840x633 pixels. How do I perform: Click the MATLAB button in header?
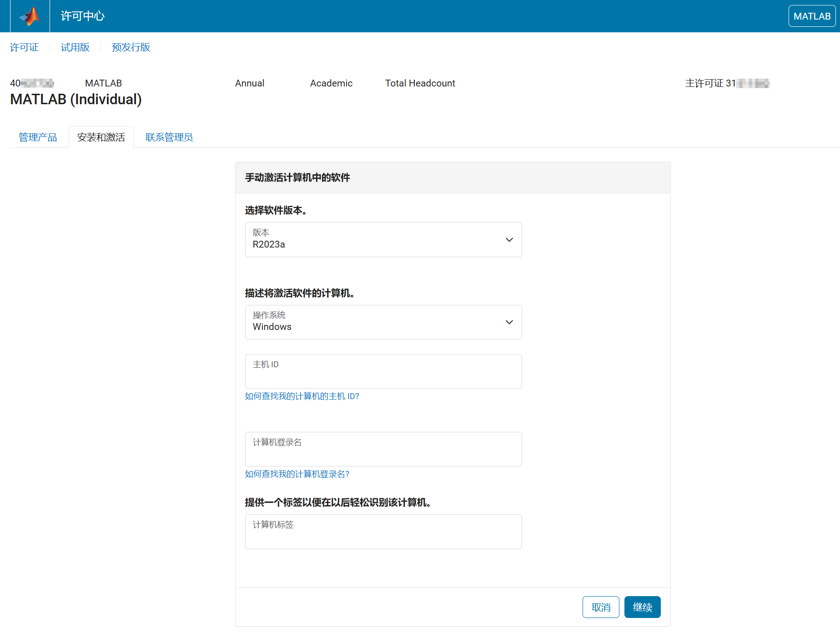[x=811, y=16]
